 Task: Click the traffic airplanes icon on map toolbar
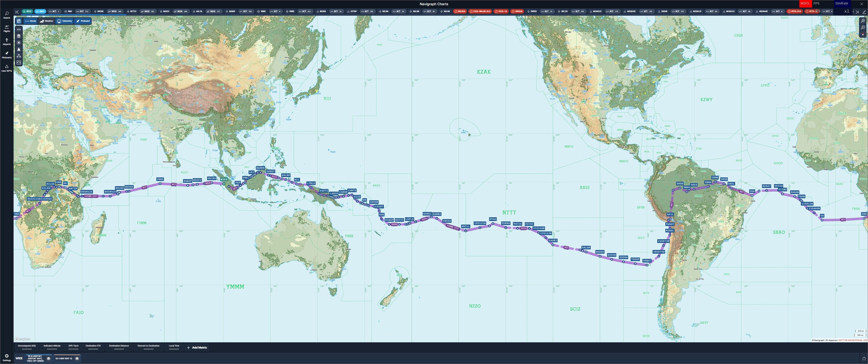19,56
